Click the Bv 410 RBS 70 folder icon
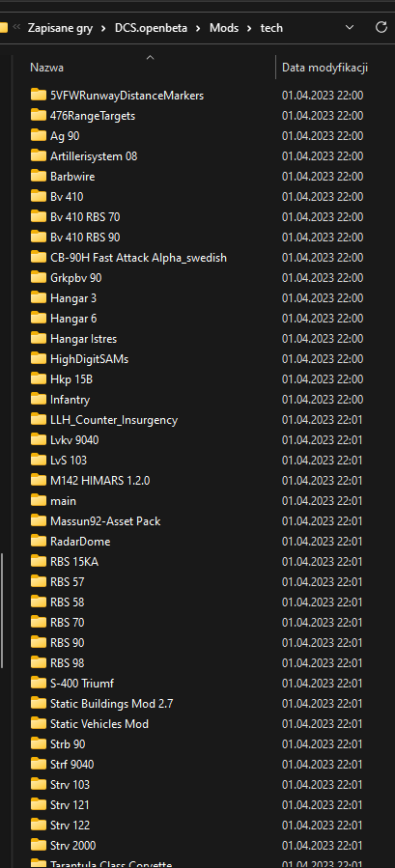Viewport: 395px width, 868px height. coord(39,216)
